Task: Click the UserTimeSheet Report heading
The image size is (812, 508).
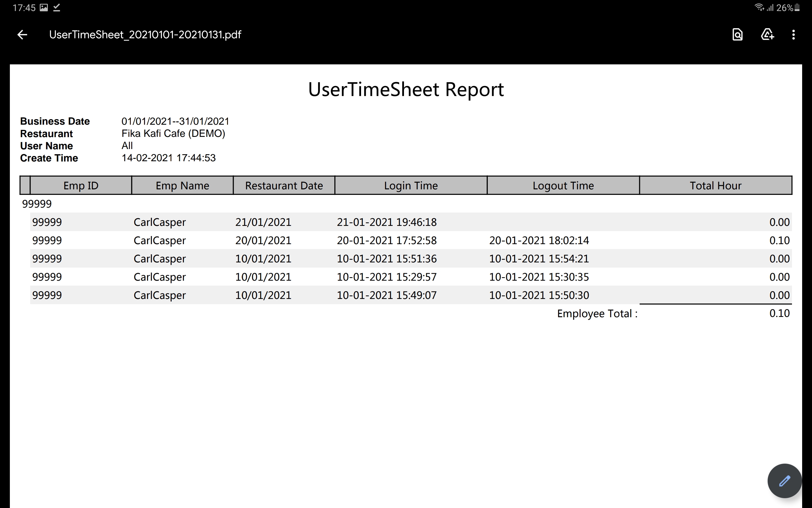Action: click(406, 90)
